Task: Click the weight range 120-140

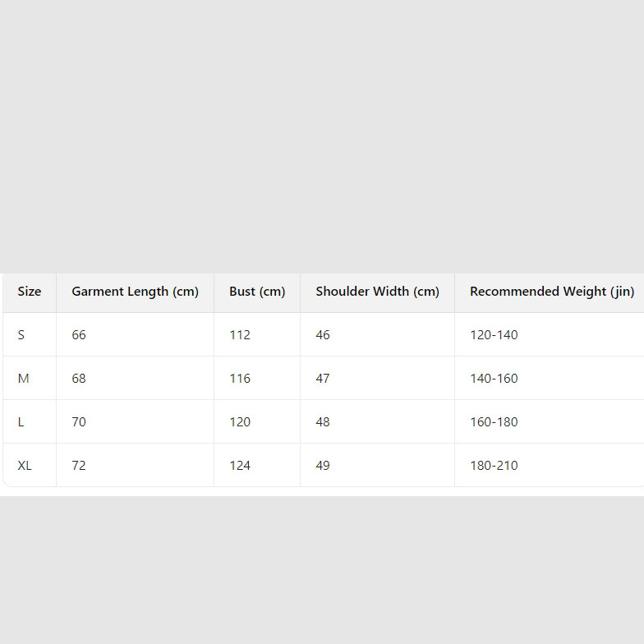Action: click(x=494, y=335)
